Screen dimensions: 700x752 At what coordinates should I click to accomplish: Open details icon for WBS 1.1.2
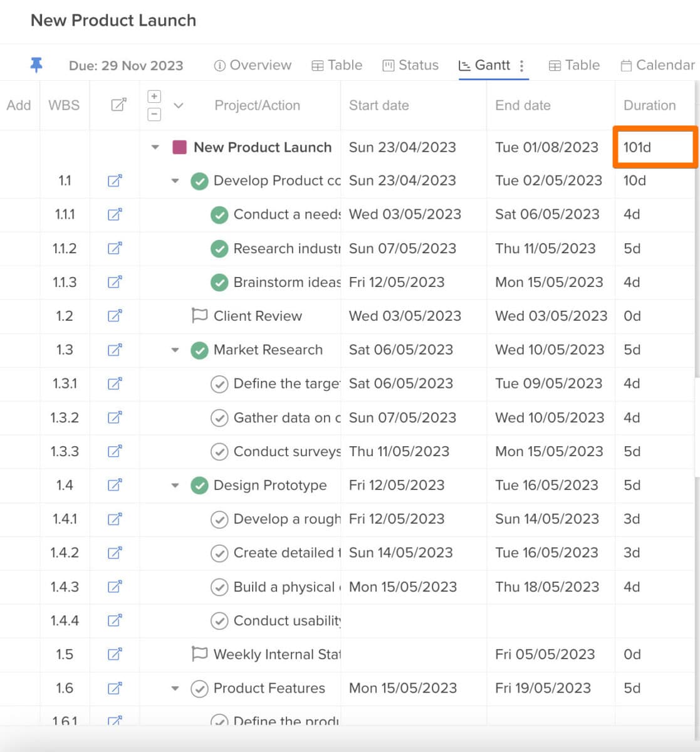coord(115,248)
